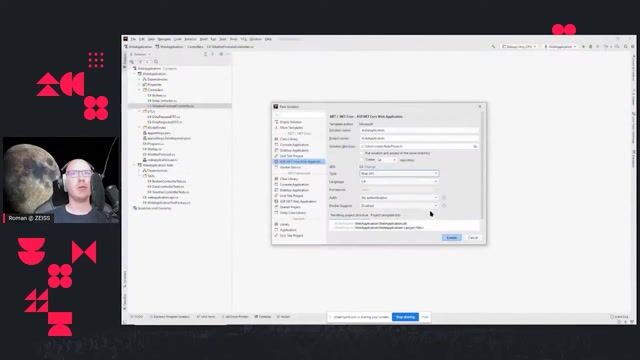Viewport: 640px width, 360px height.
Task: Click the template search field in dialog
Action: click(x=299, y=115)
